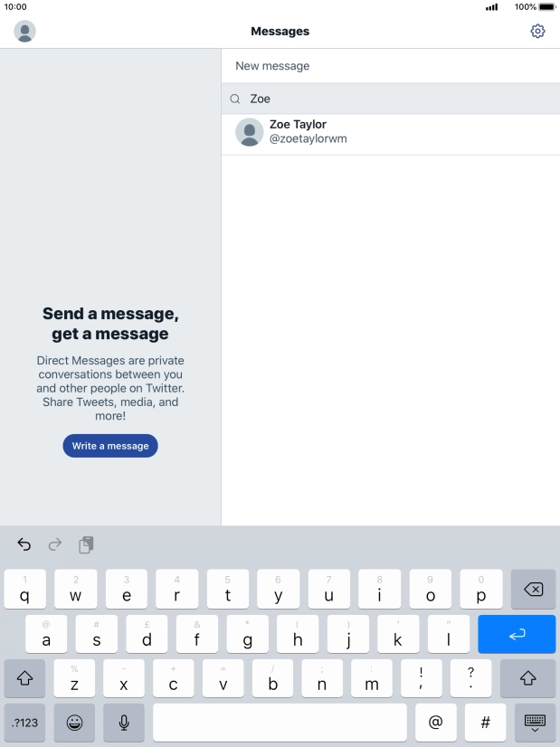Tap the m key
This screenshot has height=747, width=560.
372,678
